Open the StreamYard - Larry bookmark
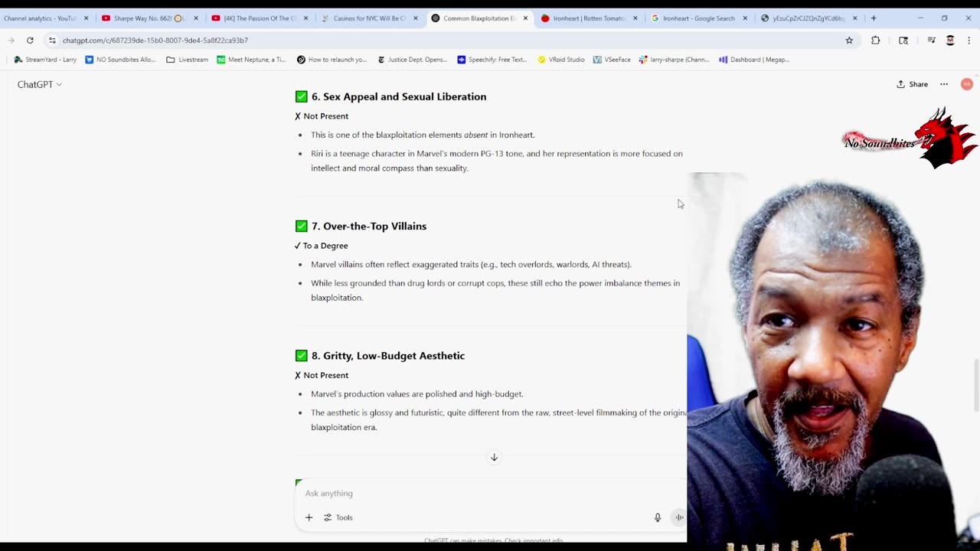 pyautogui.click(x=45, y=60)
